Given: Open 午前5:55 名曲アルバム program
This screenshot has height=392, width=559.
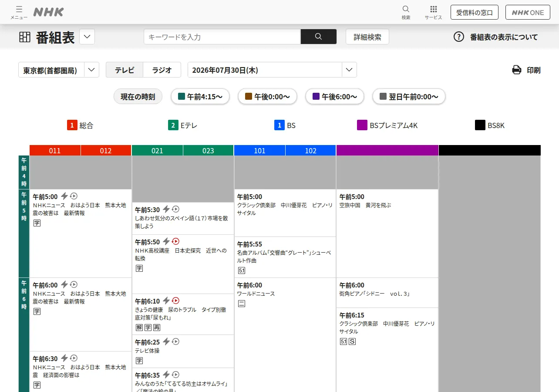Looking at the screenshot, I should [285, 257].
